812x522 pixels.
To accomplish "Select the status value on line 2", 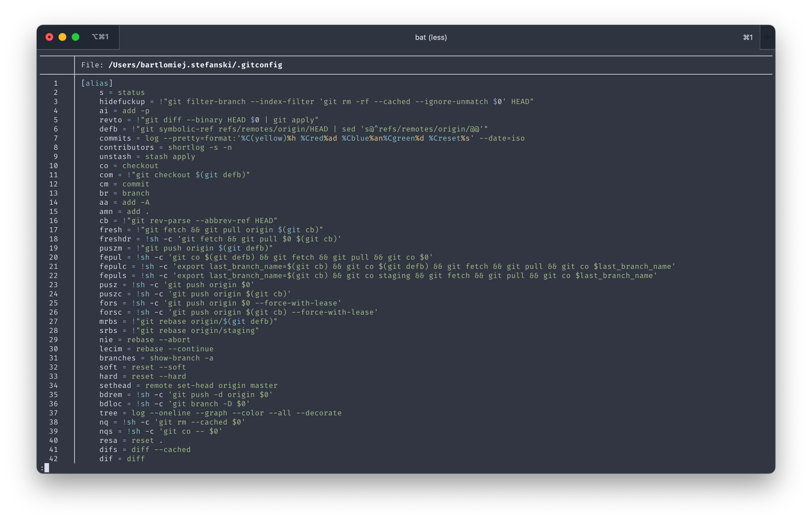I will (131, 92).
